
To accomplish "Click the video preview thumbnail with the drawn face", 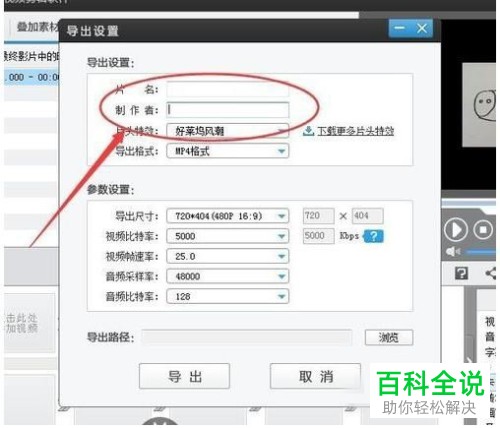I will 479,105.
